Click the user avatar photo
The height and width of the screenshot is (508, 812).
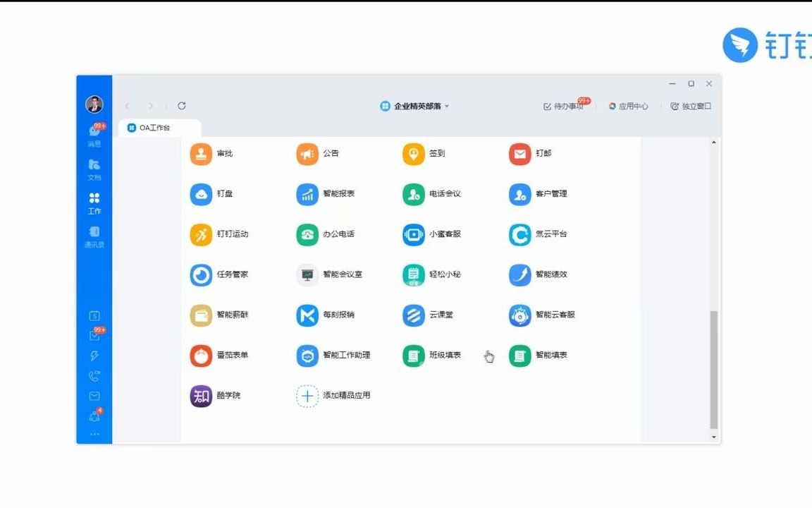click(x=94, y=104)
